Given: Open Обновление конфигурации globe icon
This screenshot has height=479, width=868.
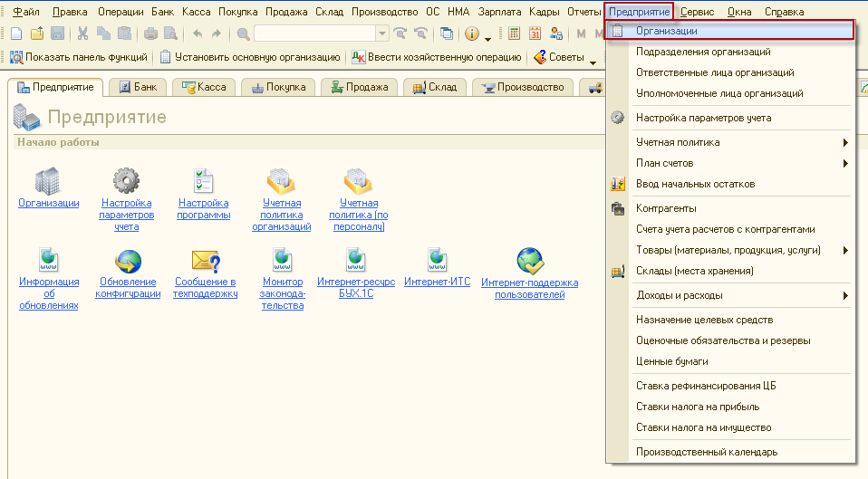Looking at the screenshot, I should click(128, 262).
